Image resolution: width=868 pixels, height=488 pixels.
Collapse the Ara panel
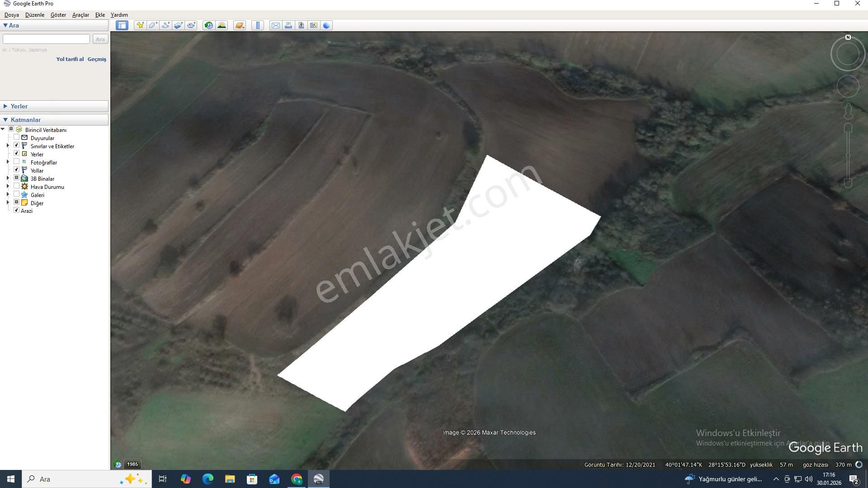point(5,25)
